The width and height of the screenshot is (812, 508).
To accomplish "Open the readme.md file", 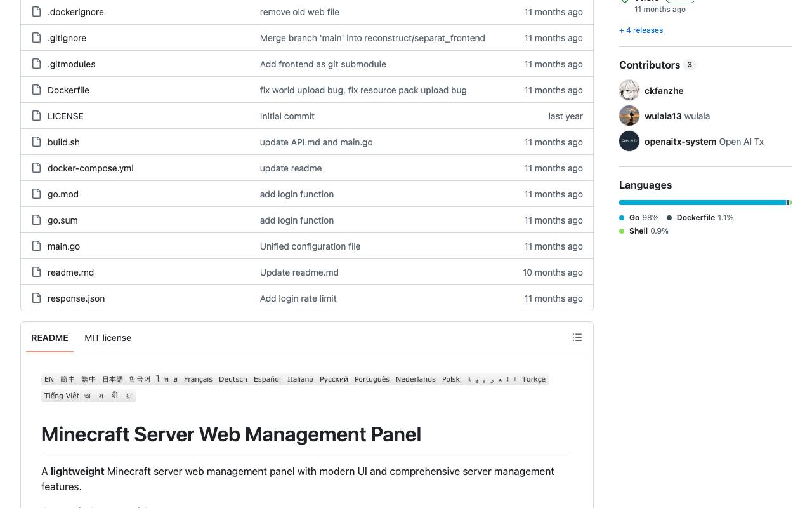I will click(70, 272).
